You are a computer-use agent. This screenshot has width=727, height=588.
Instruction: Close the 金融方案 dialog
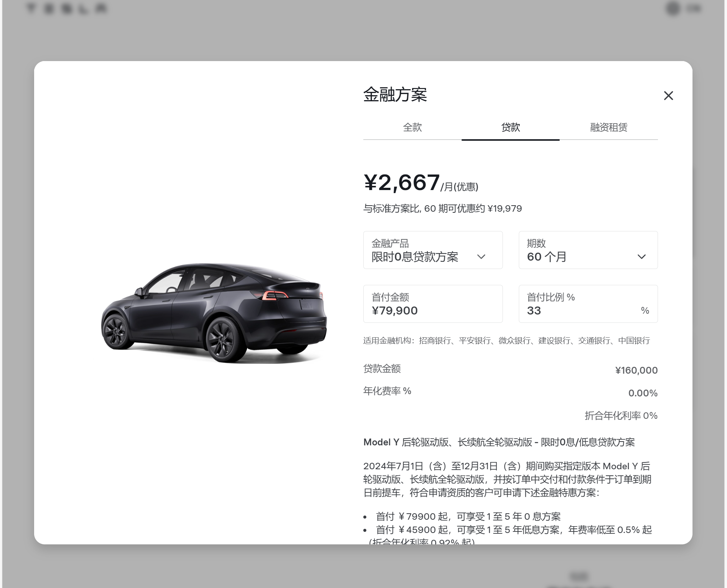(x=669, y=96)
